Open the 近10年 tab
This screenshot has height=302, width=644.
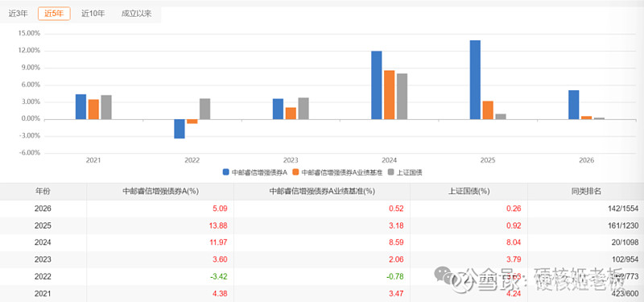click(x=93, y=14)
